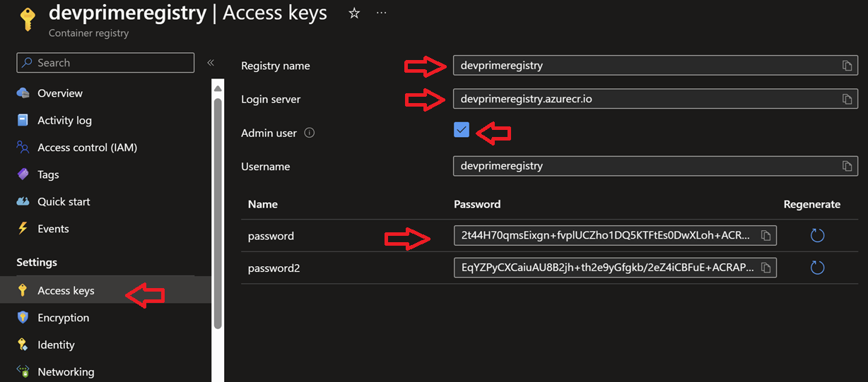Click the Username field
868x382 pixels.
(x=655, y=167)
